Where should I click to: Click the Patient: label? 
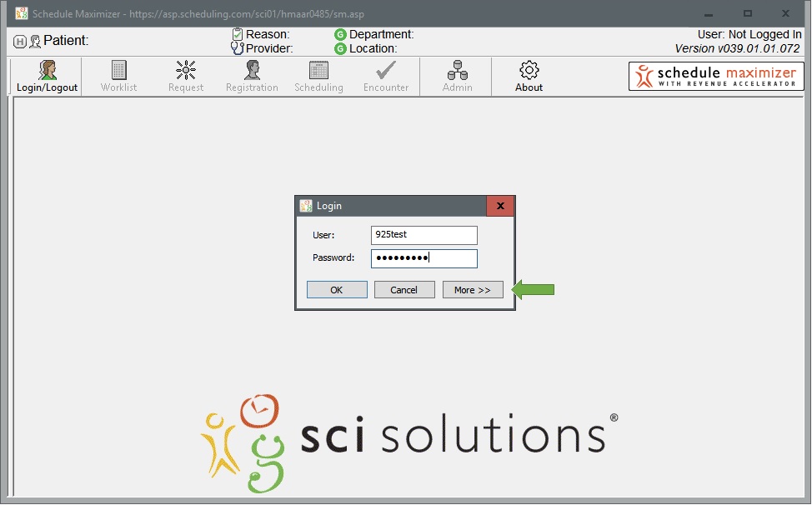point(66,40)
